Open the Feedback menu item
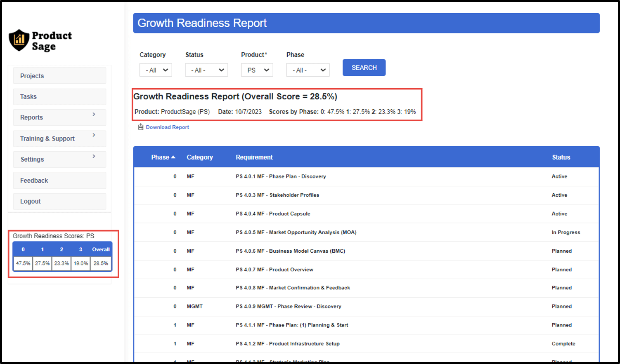 click(x=59, y=181)
